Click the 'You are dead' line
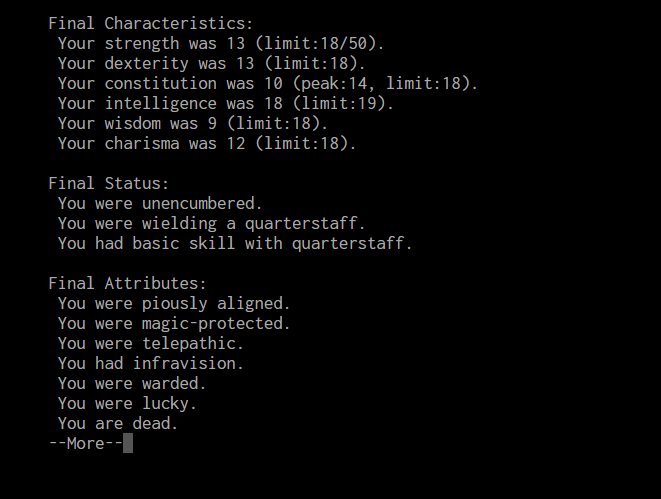This screenshot has height=499, width=661. (118, 423)
